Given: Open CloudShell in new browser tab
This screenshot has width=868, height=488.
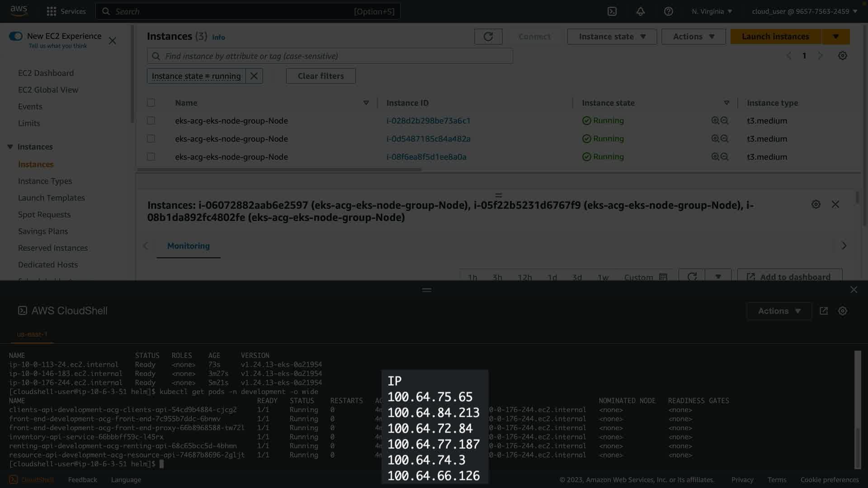Looking at the screenshot, I should click(x=823, y=311).
